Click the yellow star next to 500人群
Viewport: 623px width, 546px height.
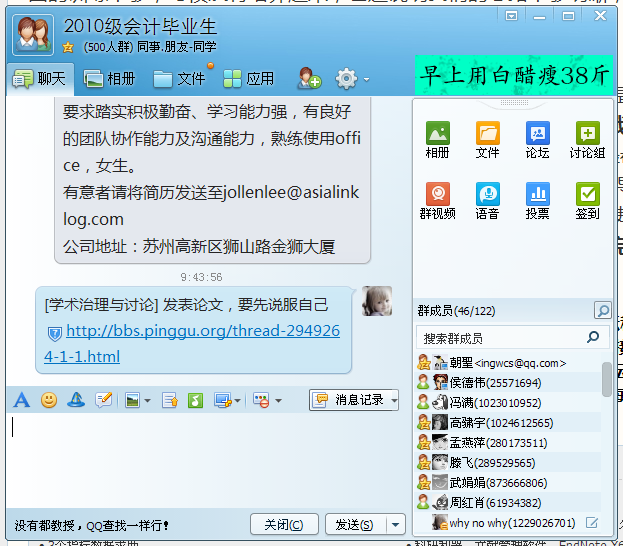tap(68, 47)
